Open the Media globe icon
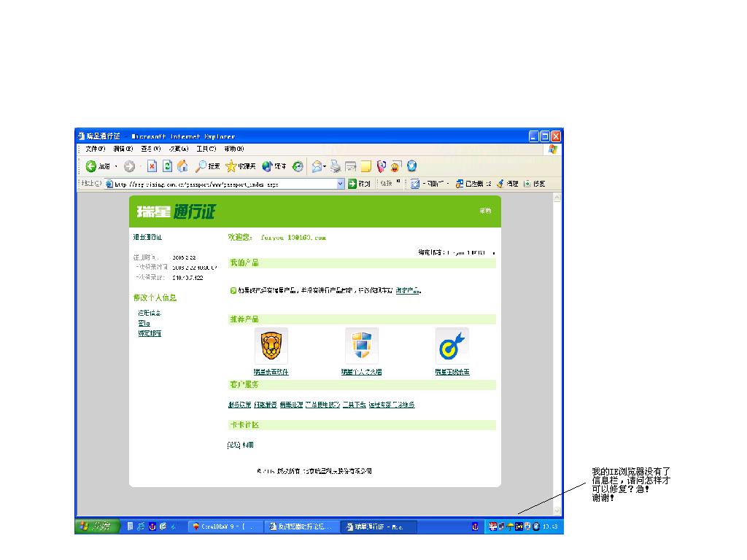 267,166
